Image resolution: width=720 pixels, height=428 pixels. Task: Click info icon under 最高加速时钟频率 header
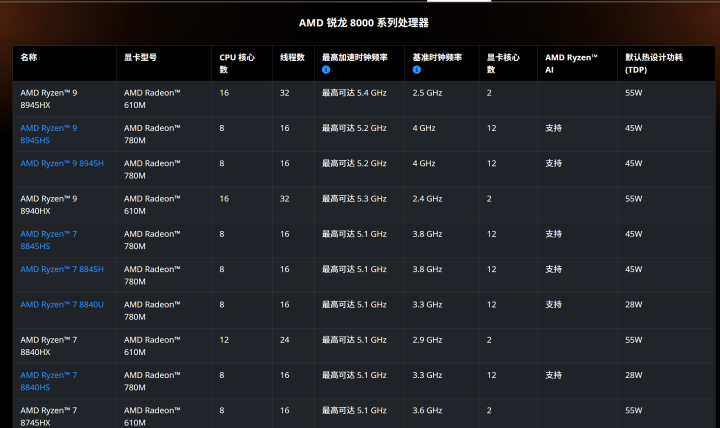pyautogui.click(x=326, y=70)
